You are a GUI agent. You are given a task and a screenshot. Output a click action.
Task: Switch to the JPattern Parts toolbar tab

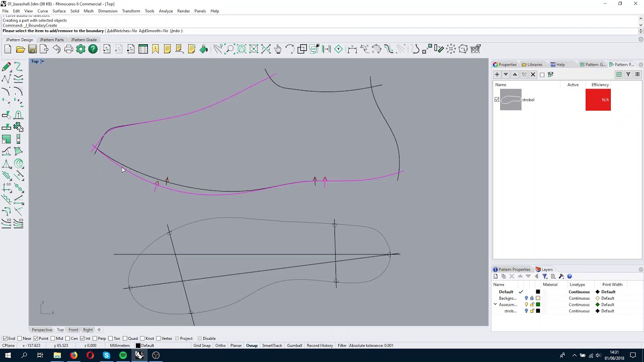tap(52, 40)
